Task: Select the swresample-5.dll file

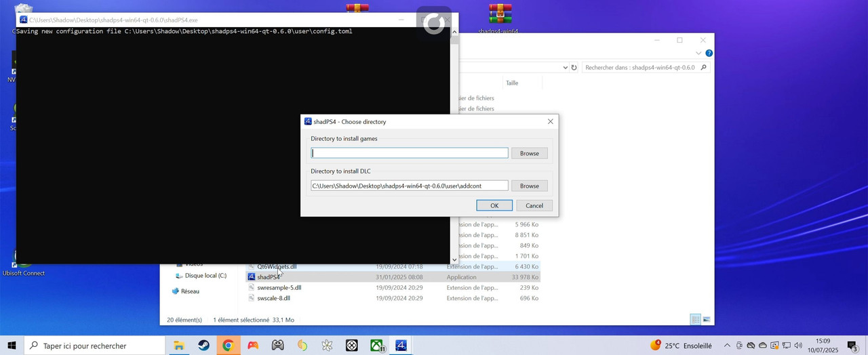Action: point(279,288)
